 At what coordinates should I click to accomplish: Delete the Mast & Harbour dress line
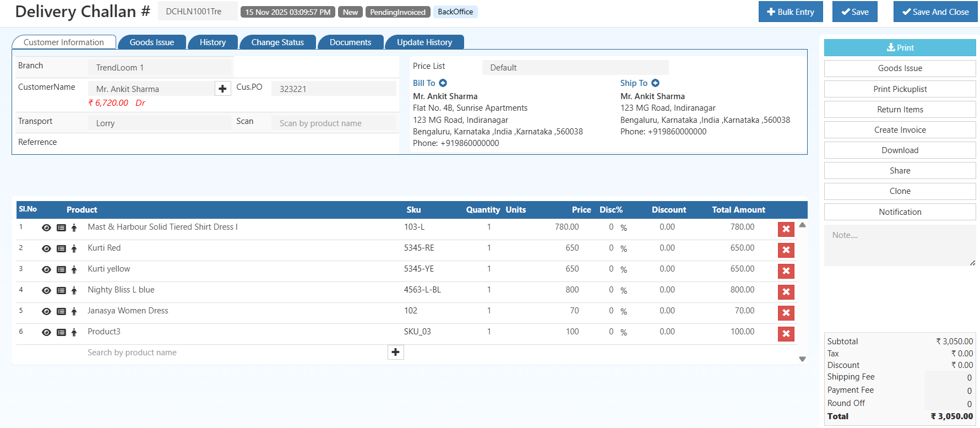(786, 229)
